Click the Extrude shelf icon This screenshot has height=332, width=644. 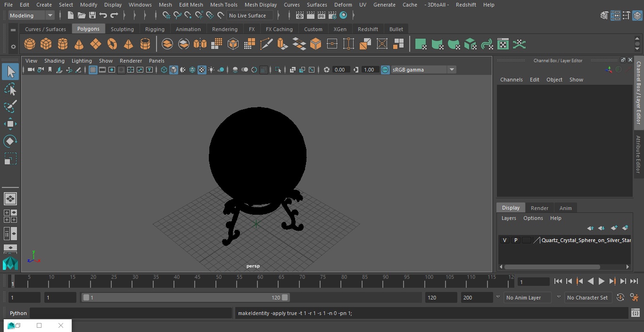point(282,44)
